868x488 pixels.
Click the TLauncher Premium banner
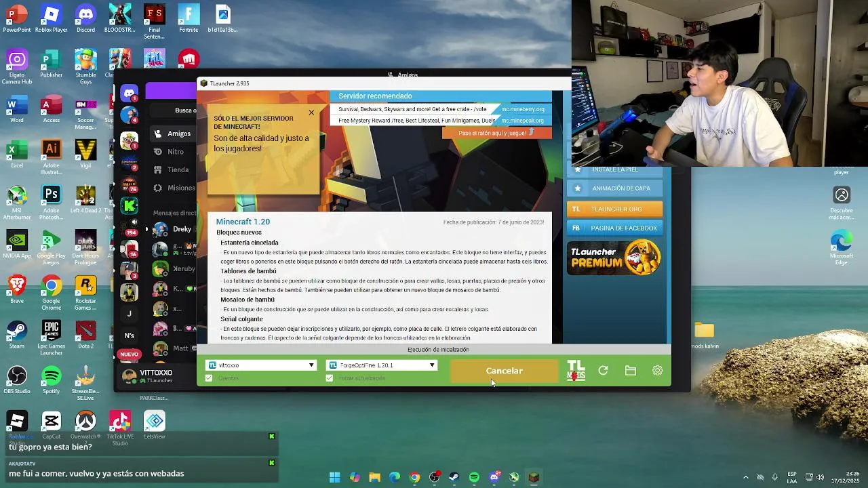(614, 258)
